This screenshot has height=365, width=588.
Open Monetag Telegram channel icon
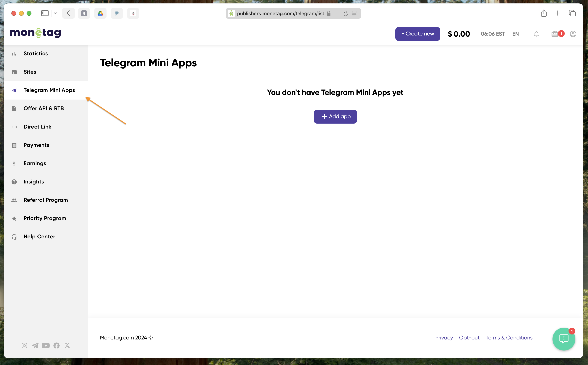pos(35,345)
